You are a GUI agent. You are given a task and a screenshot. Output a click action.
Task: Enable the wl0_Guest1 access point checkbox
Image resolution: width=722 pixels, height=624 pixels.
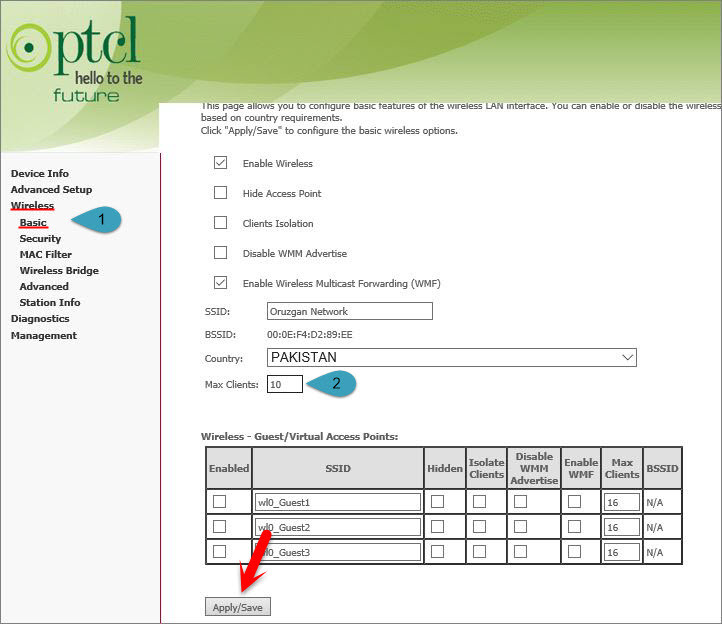pos(220,502)
